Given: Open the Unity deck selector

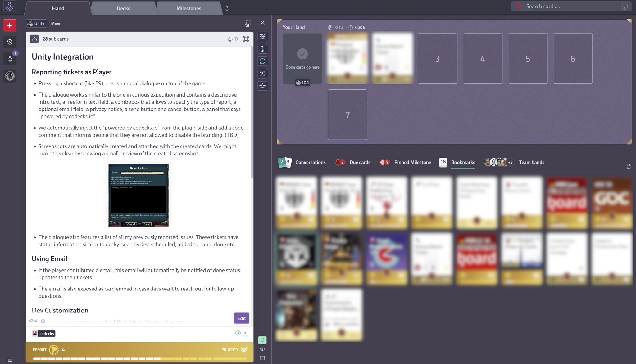Looking at the screenshot, I should 36,23.
